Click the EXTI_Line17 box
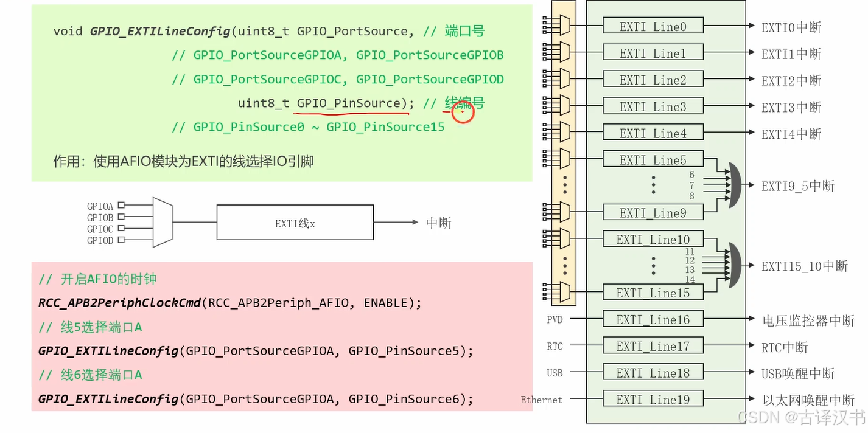Image resolution: width=868 pixels, height=433 pixels. (x=653, y=345)
